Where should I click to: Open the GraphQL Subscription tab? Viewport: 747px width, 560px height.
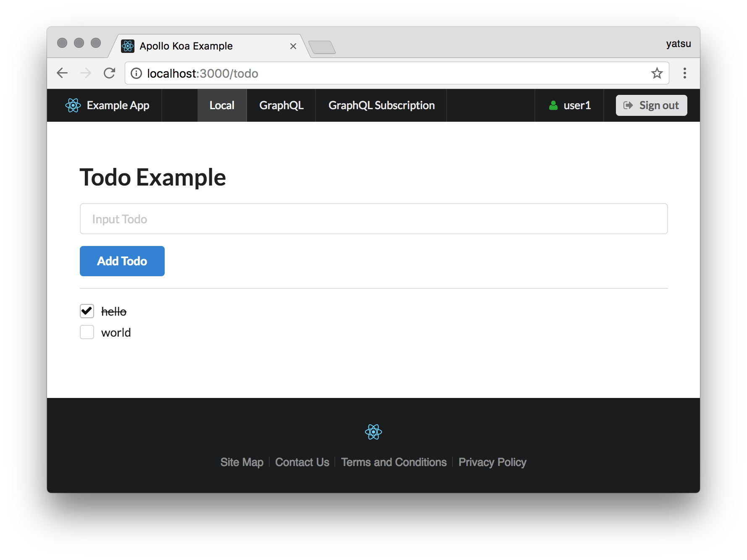click(381, 105)
